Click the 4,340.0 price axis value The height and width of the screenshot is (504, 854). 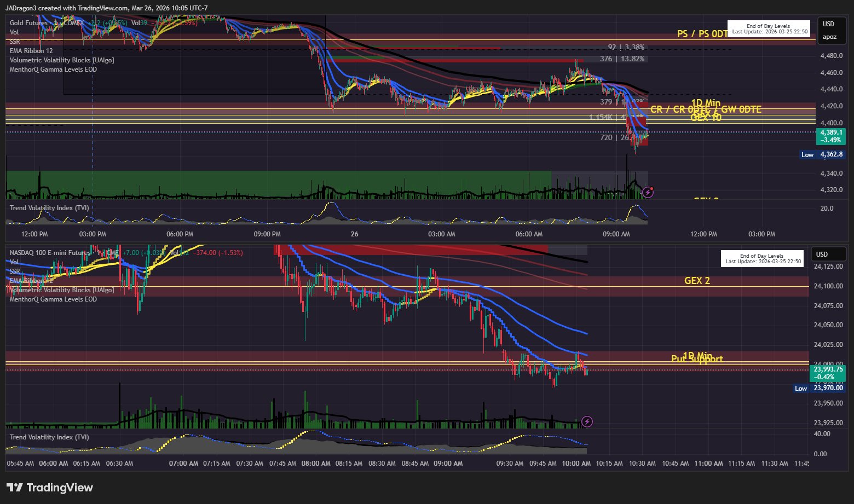point(832,173)
